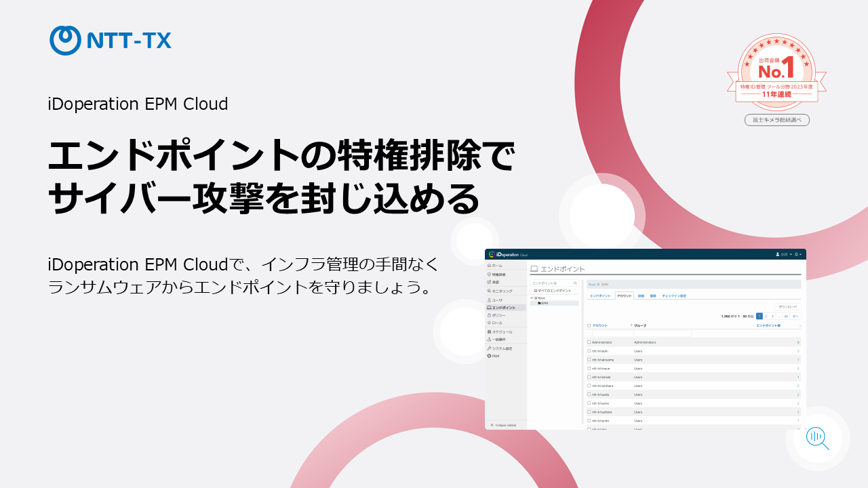Check the select-all box in the account table header
The height and width of the screenshot is (488, 868).
[x=589, y=325]
